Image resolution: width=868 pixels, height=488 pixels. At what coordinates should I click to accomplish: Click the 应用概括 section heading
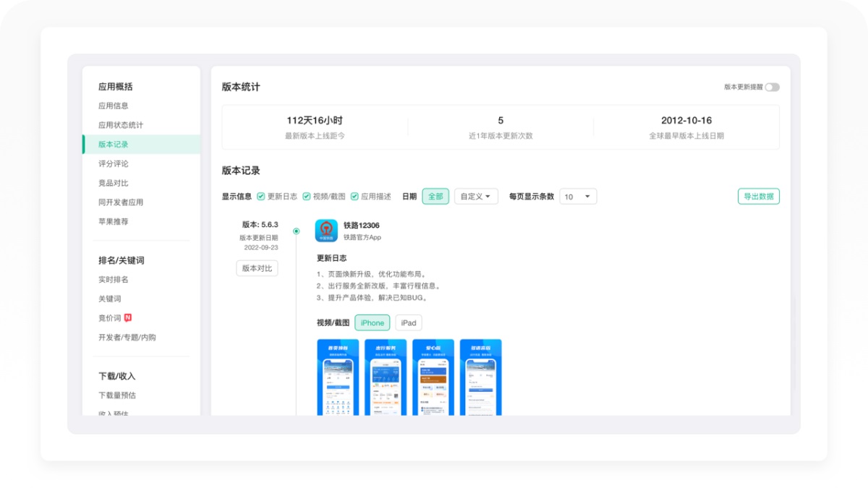tap(116, 87)
